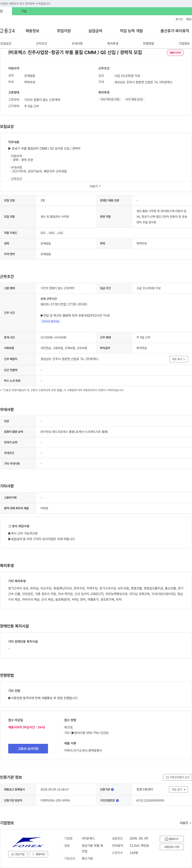
Task: Select contact 이영주(055-239-0995) text
Action: pos(55,800)
